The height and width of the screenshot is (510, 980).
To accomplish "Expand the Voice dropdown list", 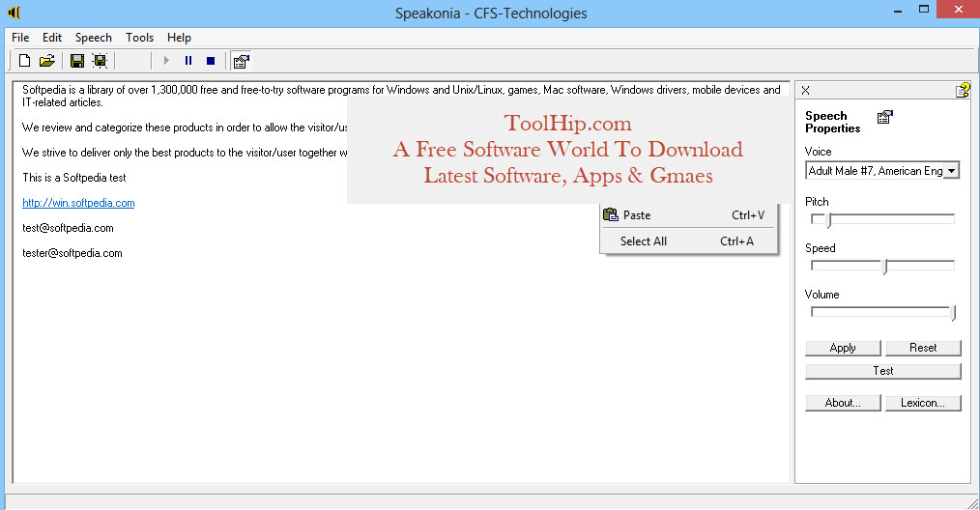I will 951,171.
